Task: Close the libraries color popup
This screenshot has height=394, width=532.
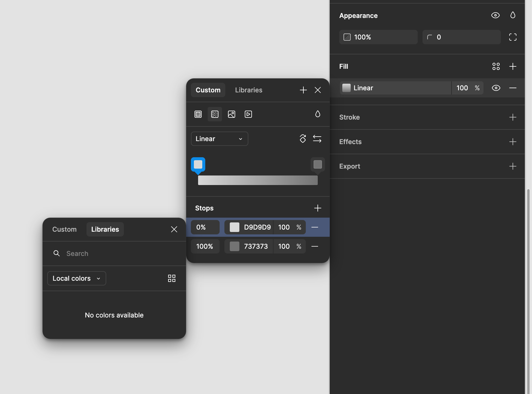Action: [174, 229]
